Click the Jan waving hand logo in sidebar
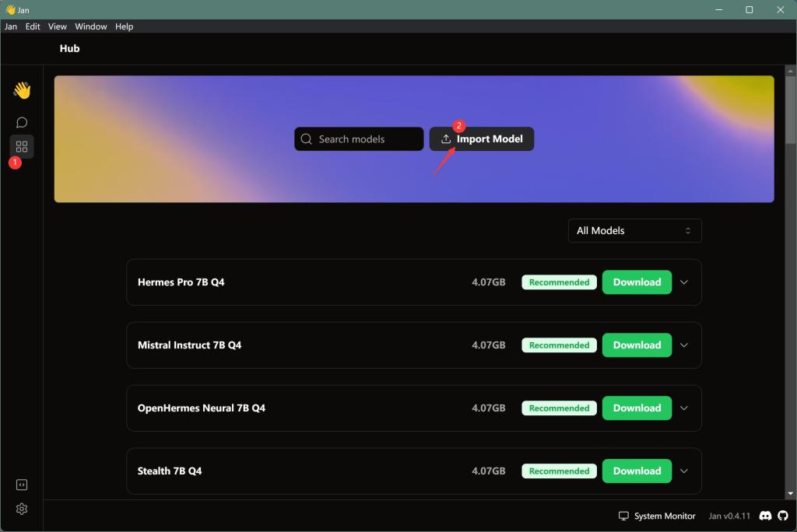Image resolution: width=797 pixels, height=532 pixels. (x=22, y=90)
